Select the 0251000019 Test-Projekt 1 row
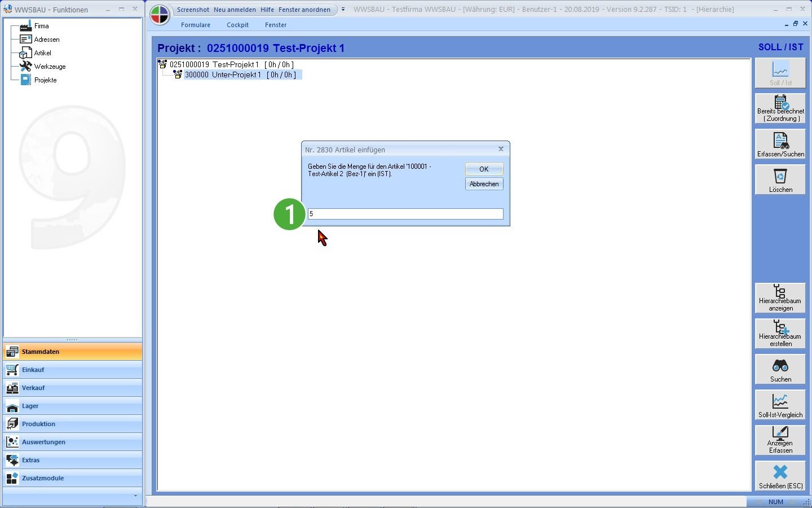This screenshot has width=812, height=508. tap(232, 64)
